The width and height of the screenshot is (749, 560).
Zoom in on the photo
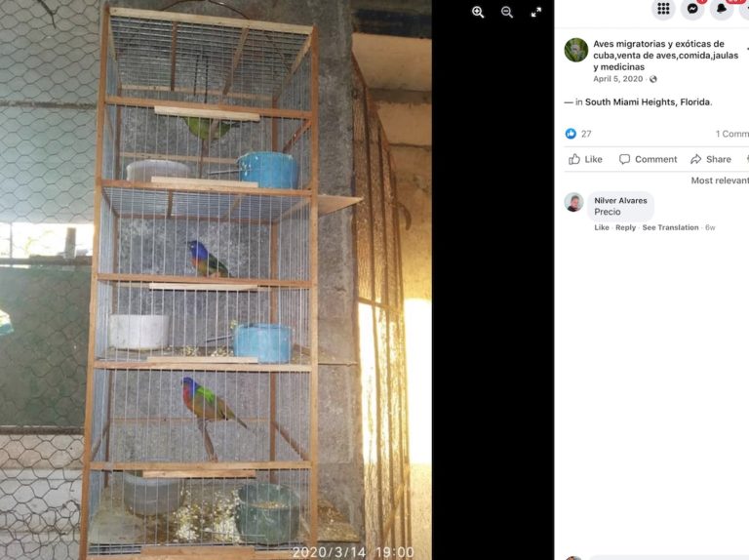coord(478,13)
